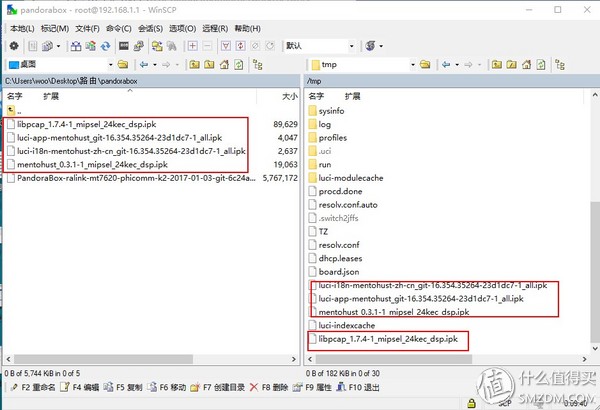This screenshot has height=410, width=600.
Task: Go to local home directory
Action: click(x=224, y=65)
